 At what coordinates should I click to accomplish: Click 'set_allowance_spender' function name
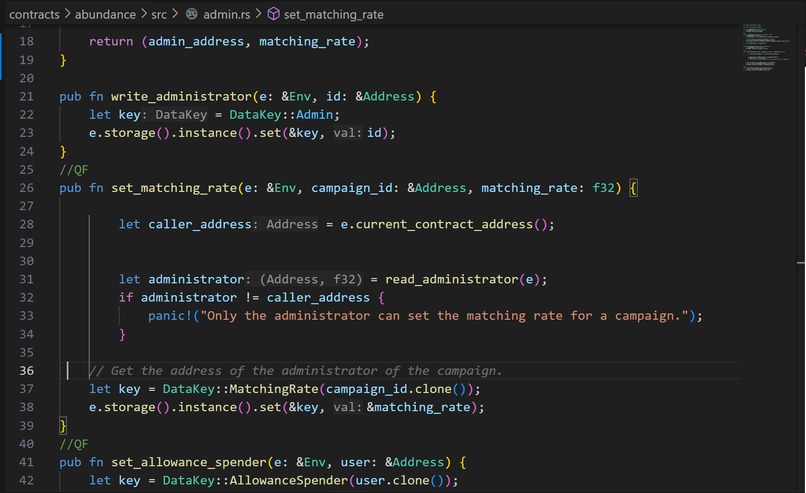click(x=189, y=462)
